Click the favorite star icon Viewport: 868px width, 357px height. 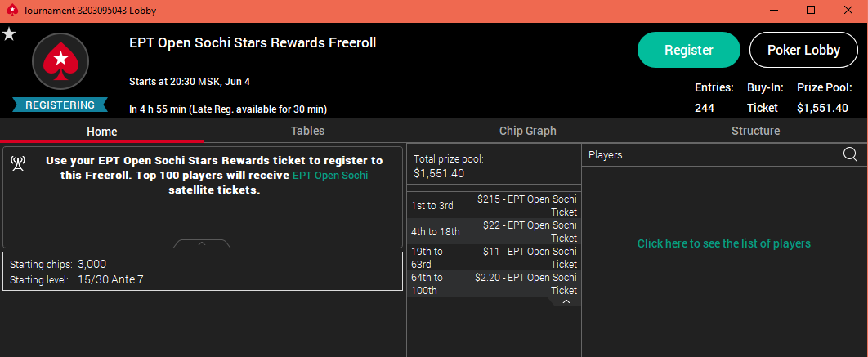[10, 35]
